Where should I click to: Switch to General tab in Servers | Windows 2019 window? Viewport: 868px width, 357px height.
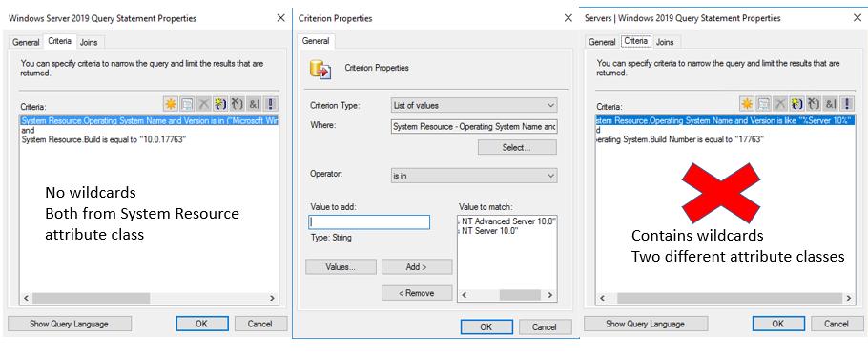click(602, 42)
